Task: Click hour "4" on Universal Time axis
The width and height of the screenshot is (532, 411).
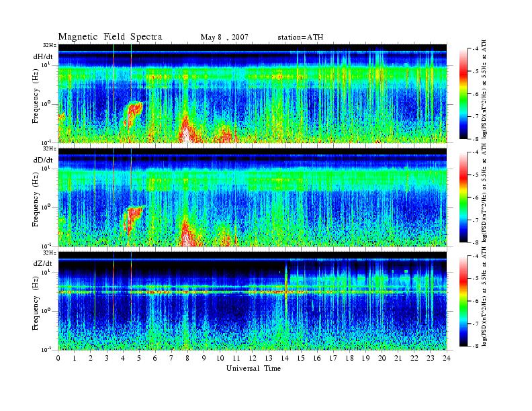Action: (123, 358)
